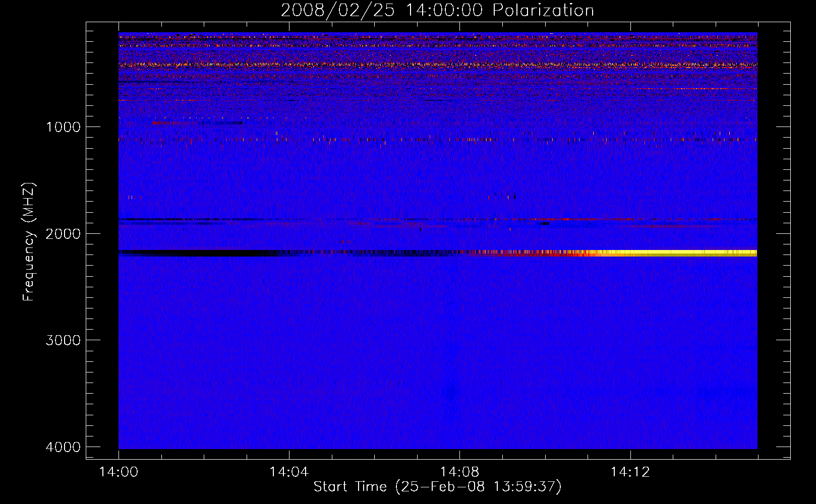This screenshot has height=504, width=816.
Task: Click the 14:00 time tick label
Action: click(119, 472)
